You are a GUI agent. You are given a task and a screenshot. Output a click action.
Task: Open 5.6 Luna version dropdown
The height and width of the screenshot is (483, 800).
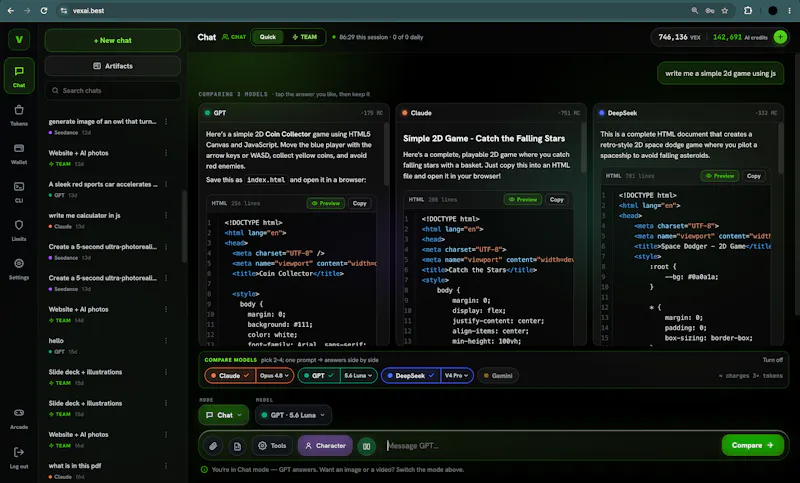[x=358, y=375]
